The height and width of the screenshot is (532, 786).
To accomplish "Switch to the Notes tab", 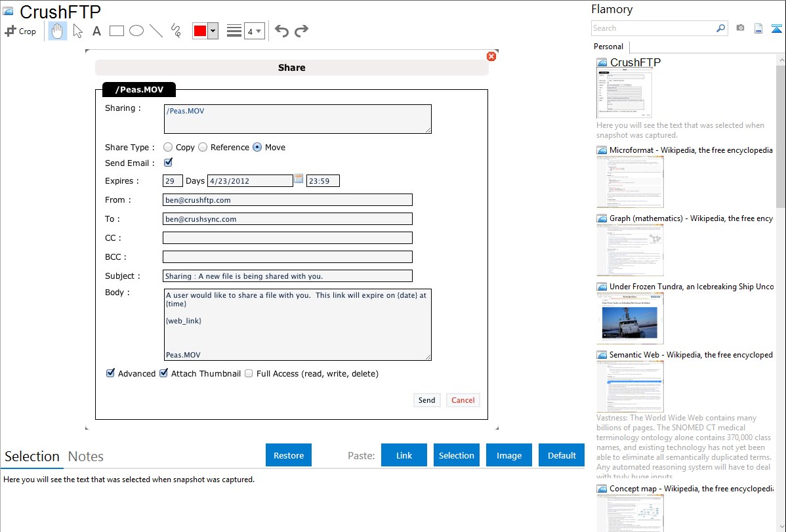I will pos(86,457).
